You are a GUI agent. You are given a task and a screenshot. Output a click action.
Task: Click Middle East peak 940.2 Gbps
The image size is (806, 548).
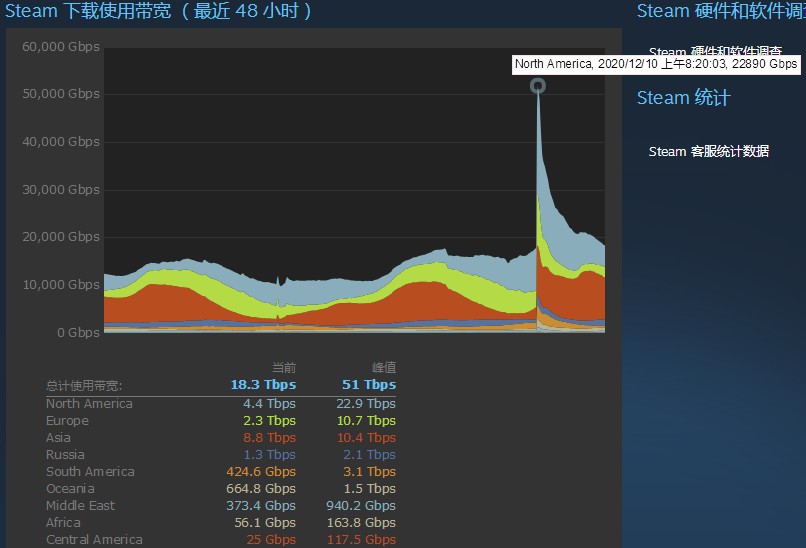coord(361,505)
